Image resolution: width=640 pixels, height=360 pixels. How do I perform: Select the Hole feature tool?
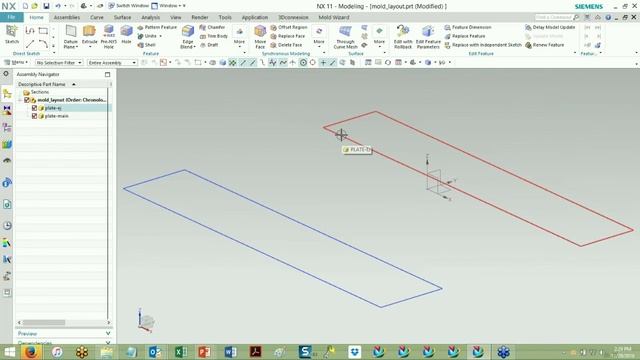127,35
